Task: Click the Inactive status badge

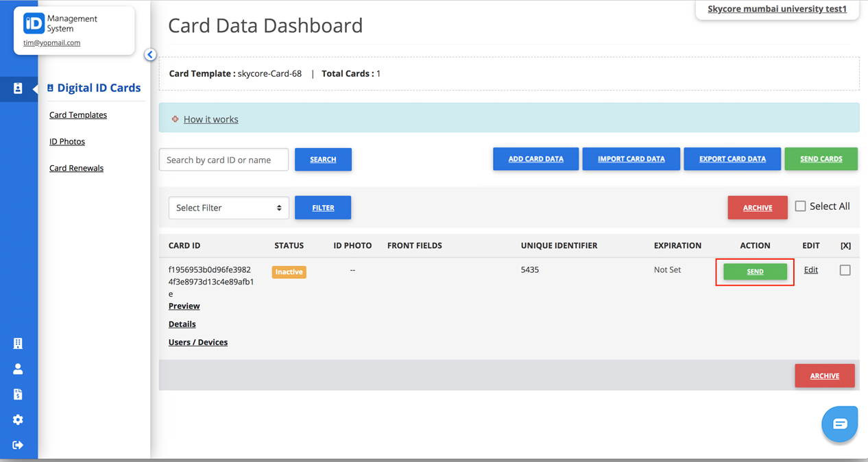Action: tap(289, 272)
